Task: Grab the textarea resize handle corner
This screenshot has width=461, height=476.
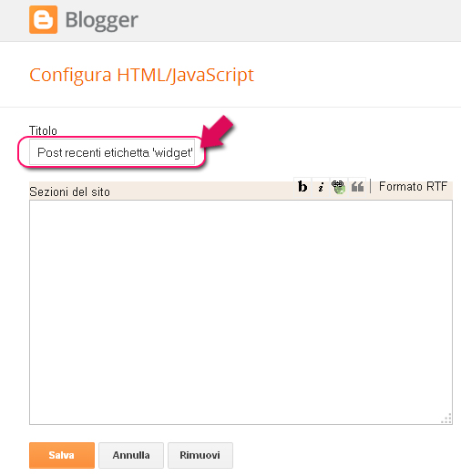Action: 446,419
